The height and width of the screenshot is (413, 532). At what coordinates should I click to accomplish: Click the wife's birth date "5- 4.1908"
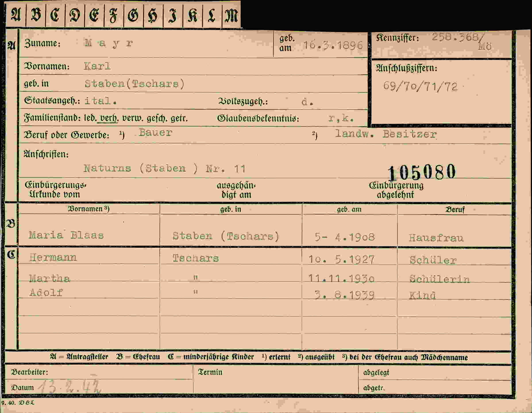point(345,237)
